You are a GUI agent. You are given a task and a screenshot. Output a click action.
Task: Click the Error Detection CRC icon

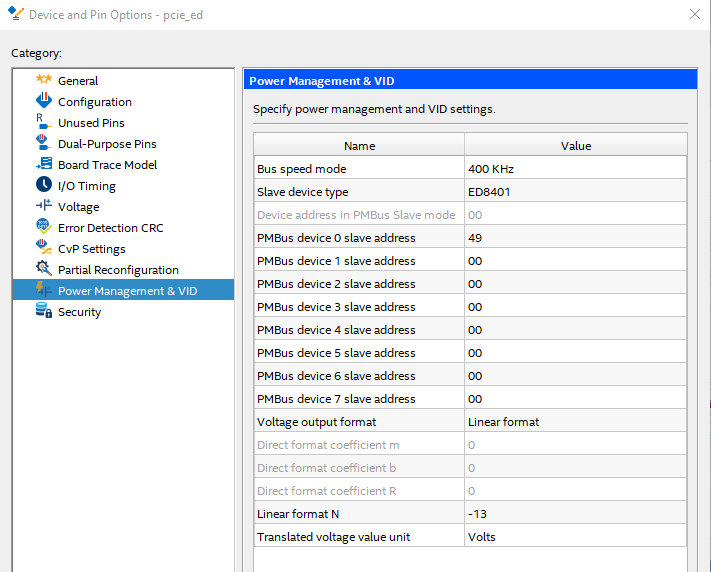click(x=43, y=227)
